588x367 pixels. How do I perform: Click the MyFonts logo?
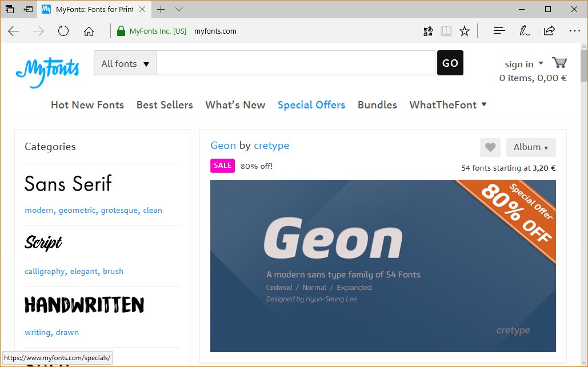click(x=47, y=71)
